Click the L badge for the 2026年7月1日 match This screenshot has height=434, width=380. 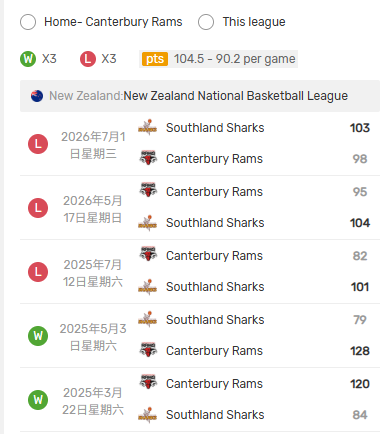click(x=38, y=144)
